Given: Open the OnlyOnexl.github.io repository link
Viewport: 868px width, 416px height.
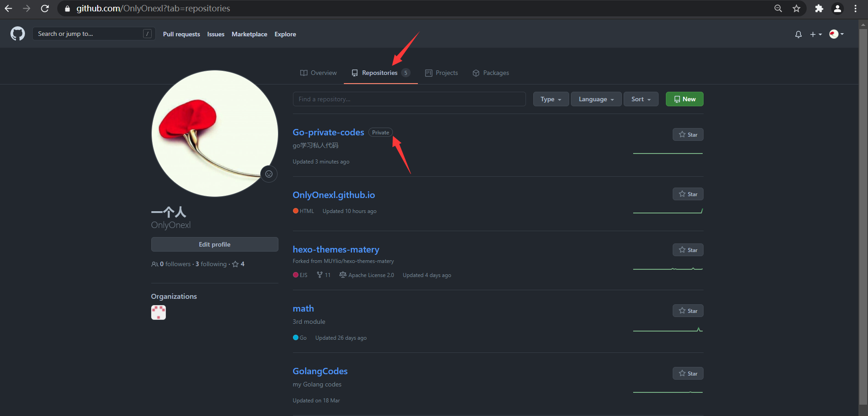Looking at the screenshot, I should click(x=334, y=195).
